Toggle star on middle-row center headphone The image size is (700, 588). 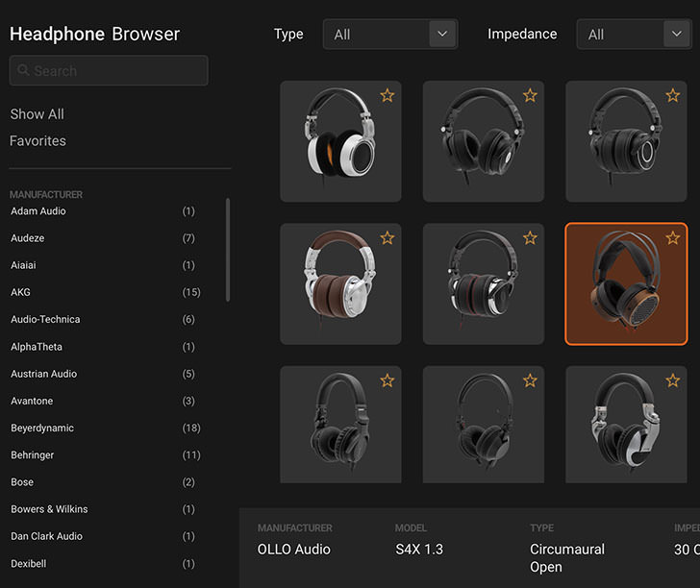click(x=530, y=237)
